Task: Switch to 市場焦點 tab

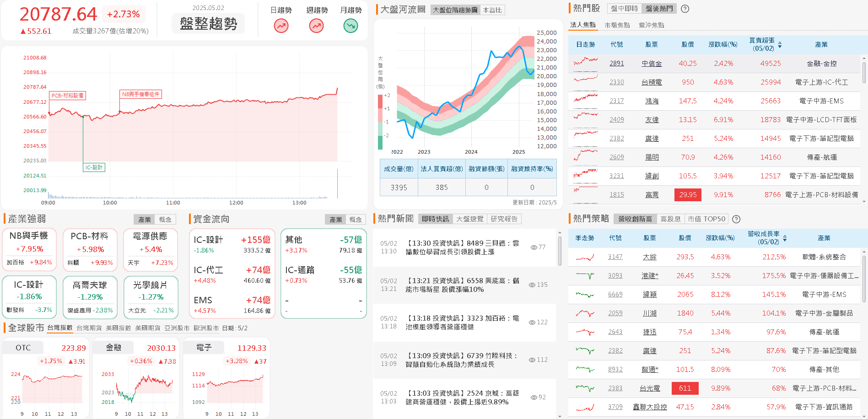Action: click(x=617, y=25)
